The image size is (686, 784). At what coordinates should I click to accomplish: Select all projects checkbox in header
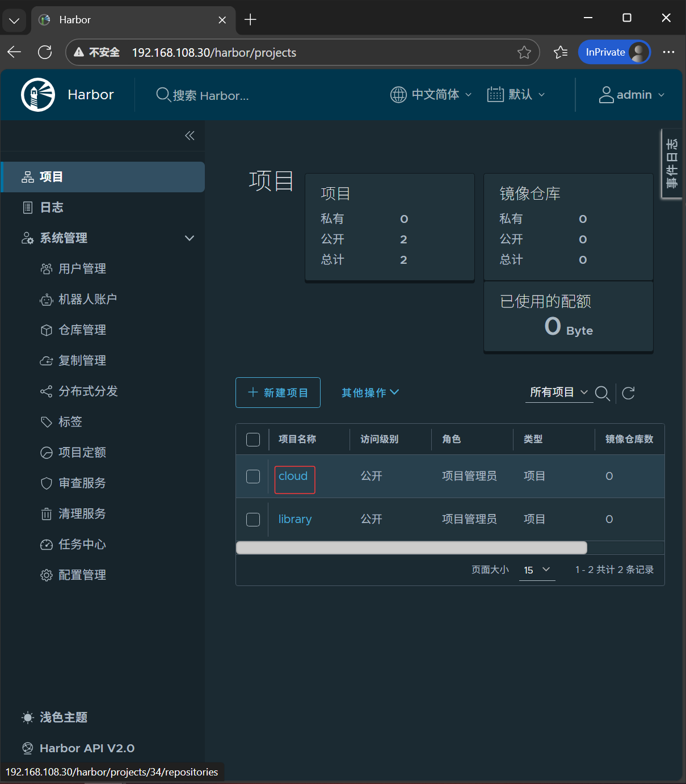(x=253, y=440)
